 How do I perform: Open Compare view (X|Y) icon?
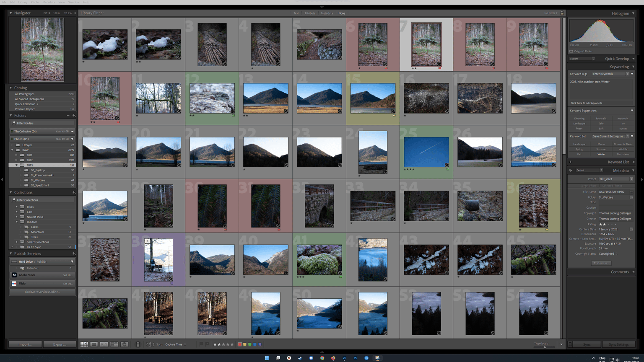click(x=104, y=344)
